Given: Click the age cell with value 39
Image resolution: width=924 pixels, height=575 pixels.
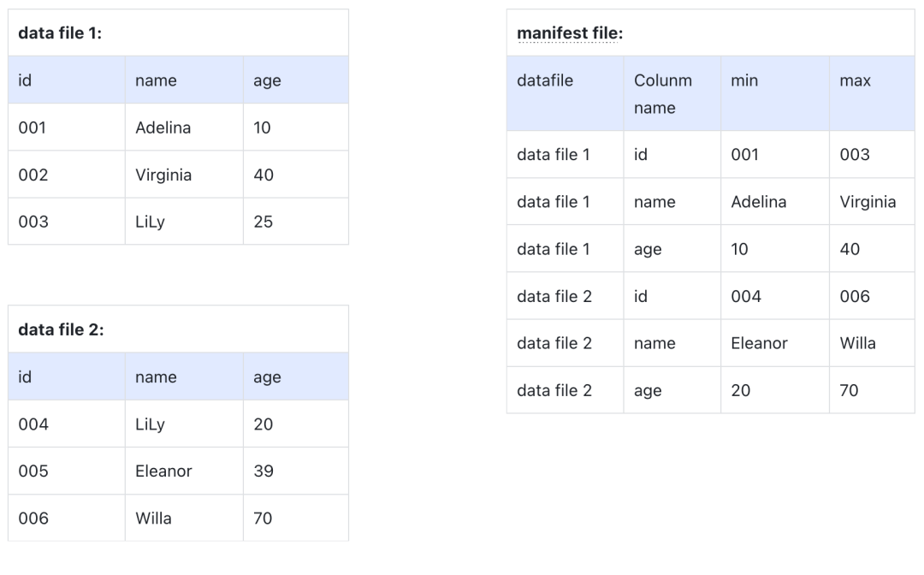Looking at the screenshot, I should click(x=263, y=471).
